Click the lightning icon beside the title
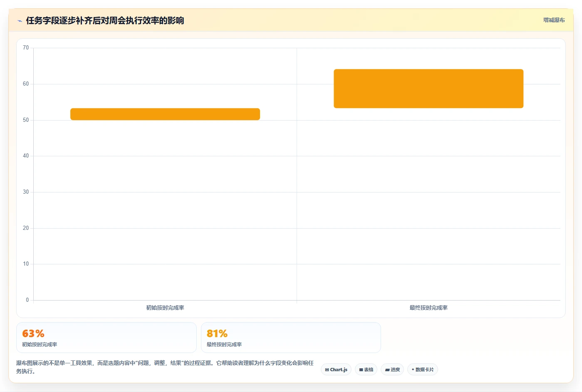This screenshot has height=392, width=582. (x=20, y=21)
